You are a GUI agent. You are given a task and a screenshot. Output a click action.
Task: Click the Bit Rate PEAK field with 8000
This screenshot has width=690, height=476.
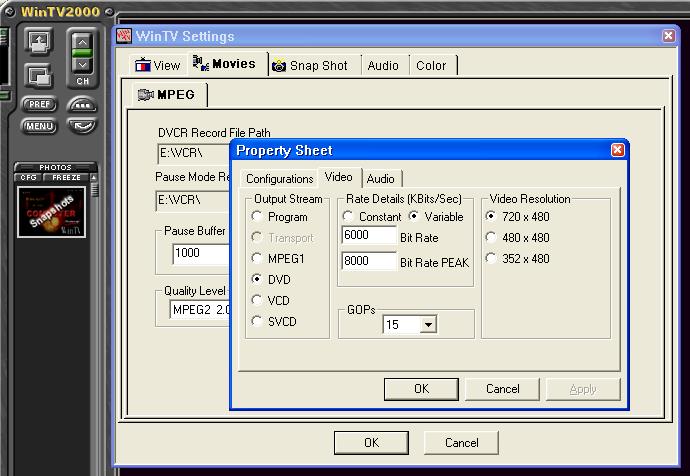pyautogui.click(x=369, y=261)
